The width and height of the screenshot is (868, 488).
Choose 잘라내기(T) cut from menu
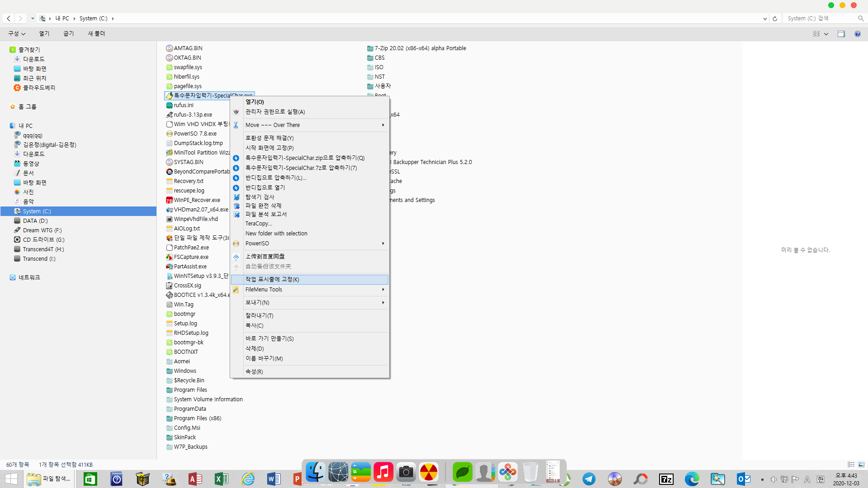(310, 316)
